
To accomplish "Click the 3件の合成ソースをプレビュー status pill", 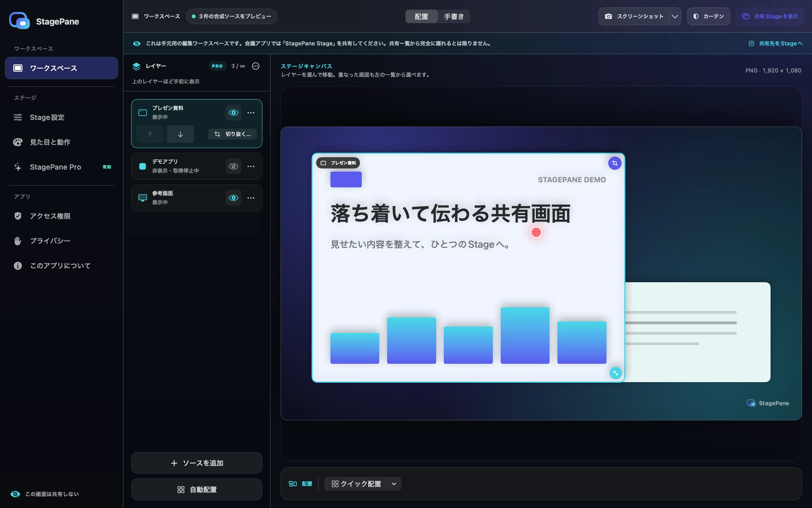I will 231,16.
